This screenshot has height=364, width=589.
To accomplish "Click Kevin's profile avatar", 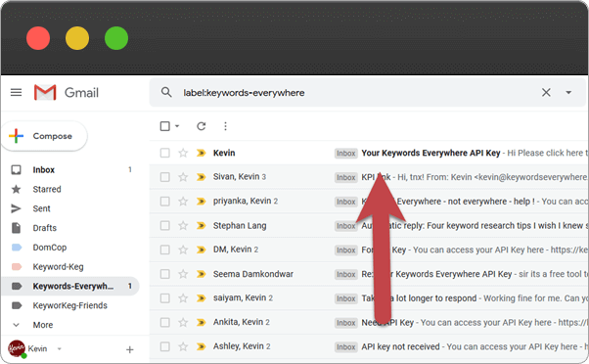I will (17, 348).
